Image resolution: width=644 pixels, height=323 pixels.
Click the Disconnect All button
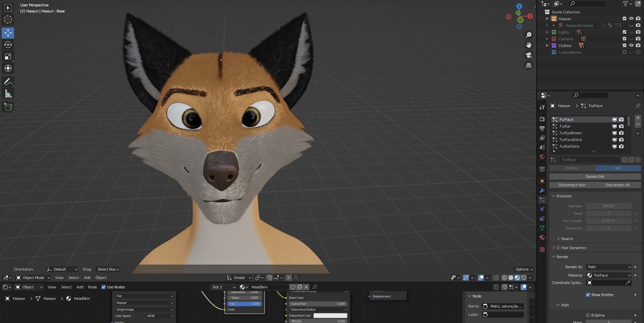(x=618, y=185)
